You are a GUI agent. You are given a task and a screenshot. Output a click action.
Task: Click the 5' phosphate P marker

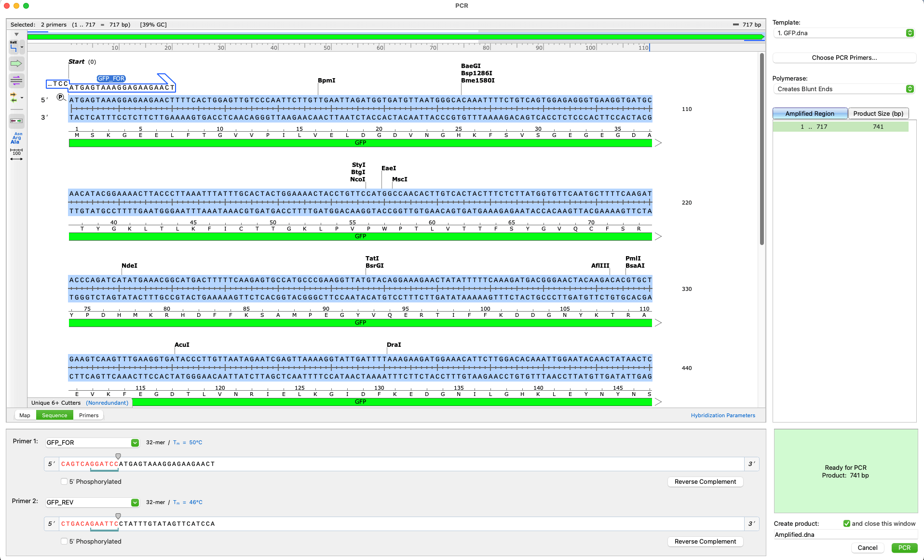coord(60,97)
